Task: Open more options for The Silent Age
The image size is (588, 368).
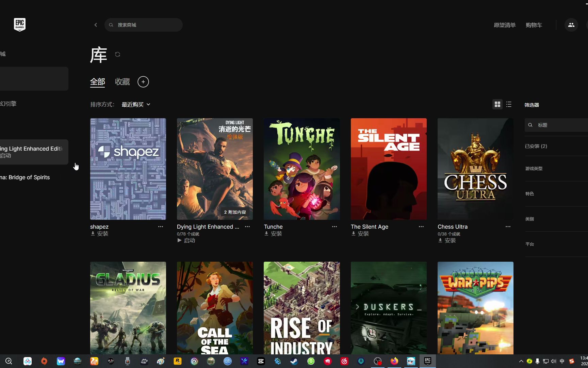Action: coord(421,227)
